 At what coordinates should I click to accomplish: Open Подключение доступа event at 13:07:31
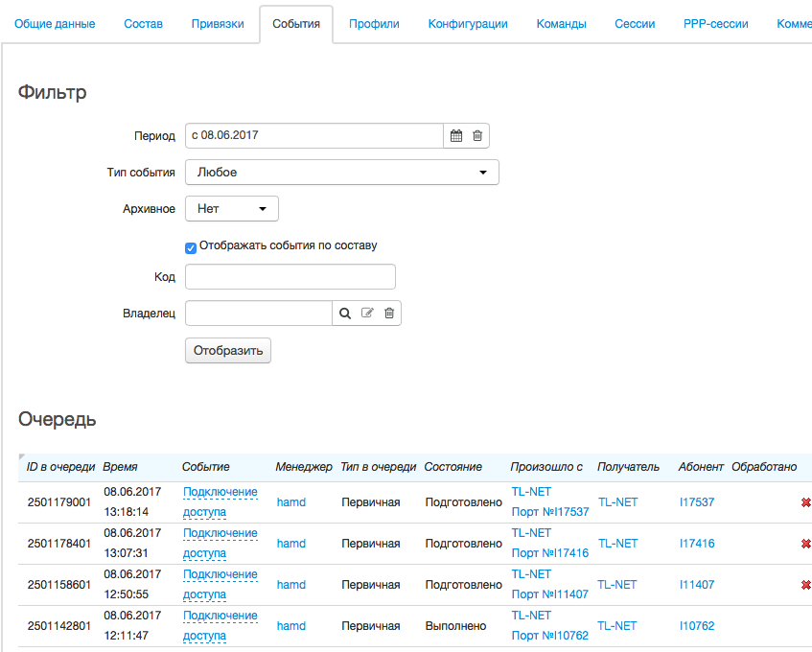[220, 544]
